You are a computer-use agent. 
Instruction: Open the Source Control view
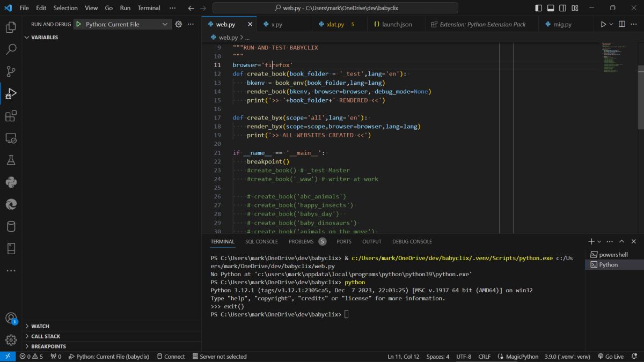(x=11, y=71)
